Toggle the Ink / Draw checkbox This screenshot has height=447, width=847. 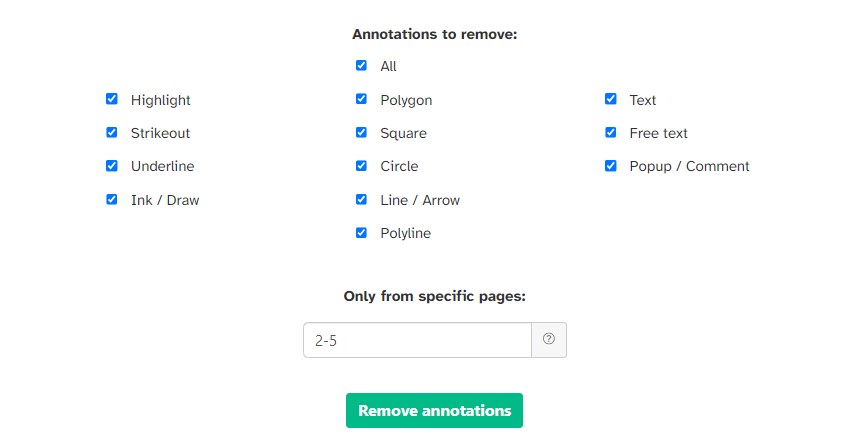point(112,199)
